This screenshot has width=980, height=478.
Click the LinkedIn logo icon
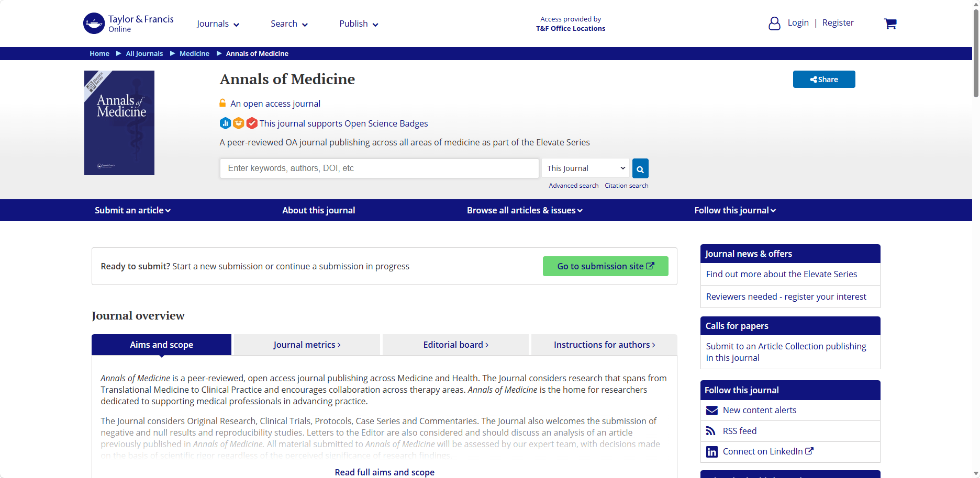point(712,452)
